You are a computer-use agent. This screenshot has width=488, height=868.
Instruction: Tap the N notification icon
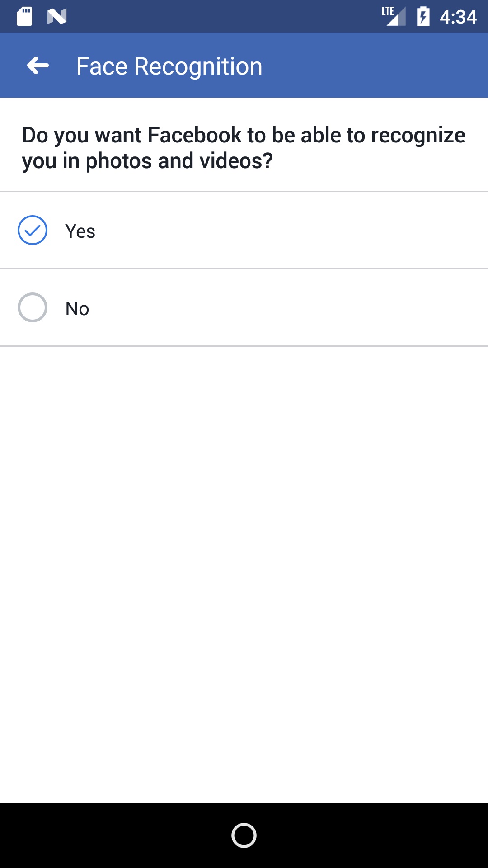coord(57,17)
